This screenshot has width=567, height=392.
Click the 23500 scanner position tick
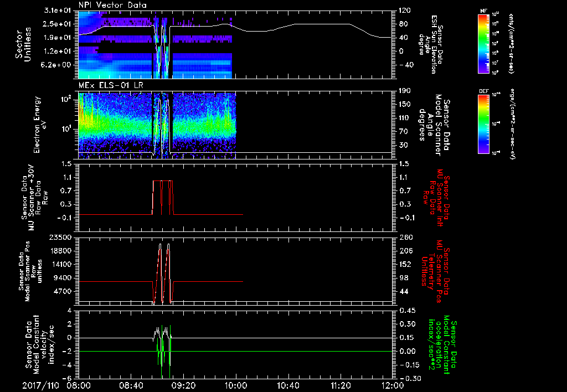60,237
